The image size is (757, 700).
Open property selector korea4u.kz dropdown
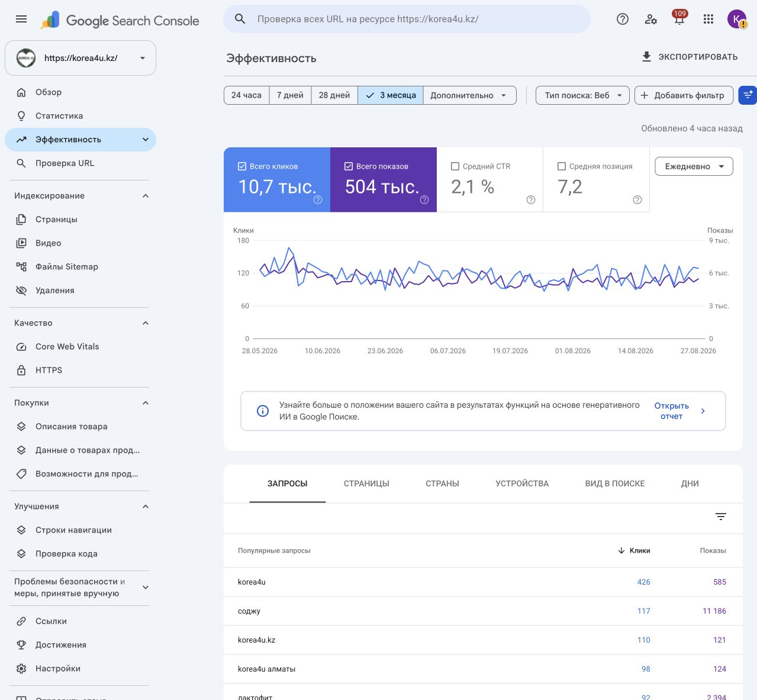[x=80, y=58]
